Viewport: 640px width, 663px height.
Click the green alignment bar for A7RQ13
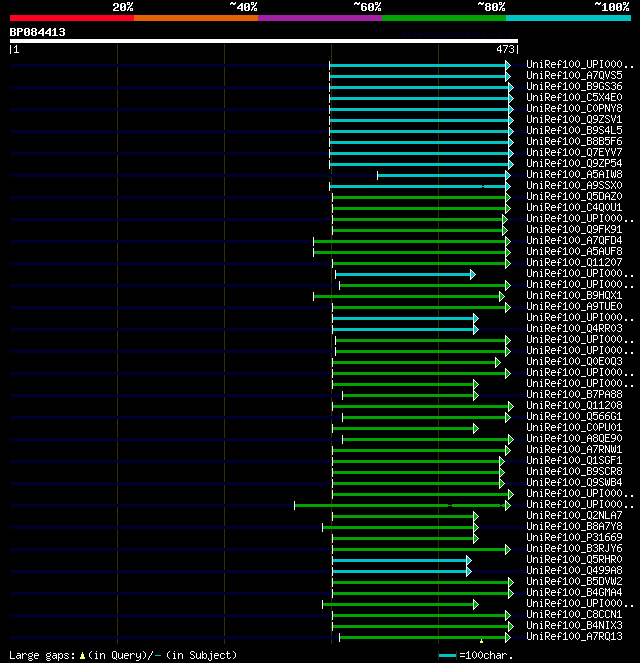pyautogui.click(x=425, y=637)
